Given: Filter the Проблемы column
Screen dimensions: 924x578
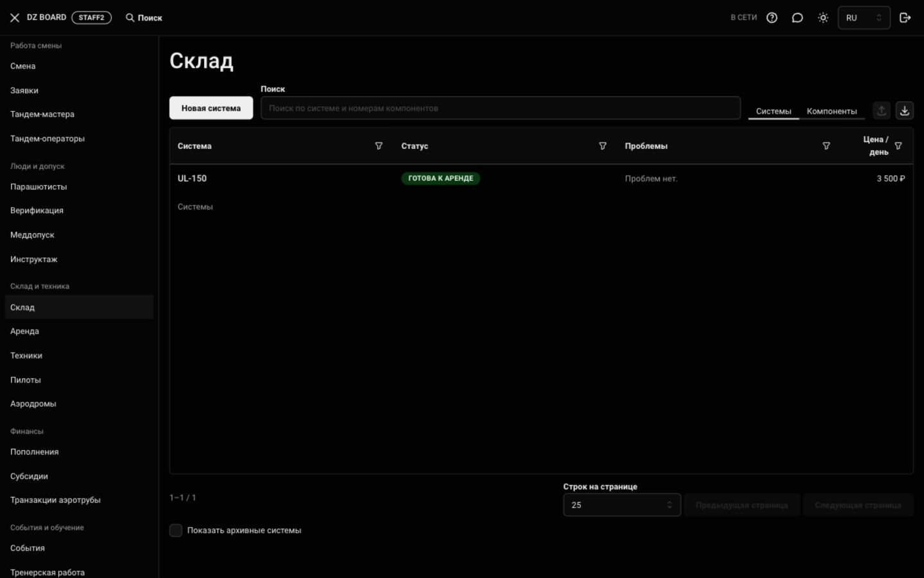Looking at the screenshot, I should (x=826, y=146).
